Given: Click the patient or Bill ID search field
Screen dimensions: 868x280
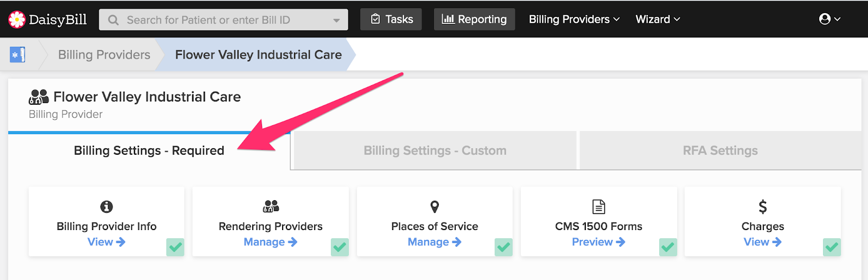Looking at the screenshot, I should point(224,20).
